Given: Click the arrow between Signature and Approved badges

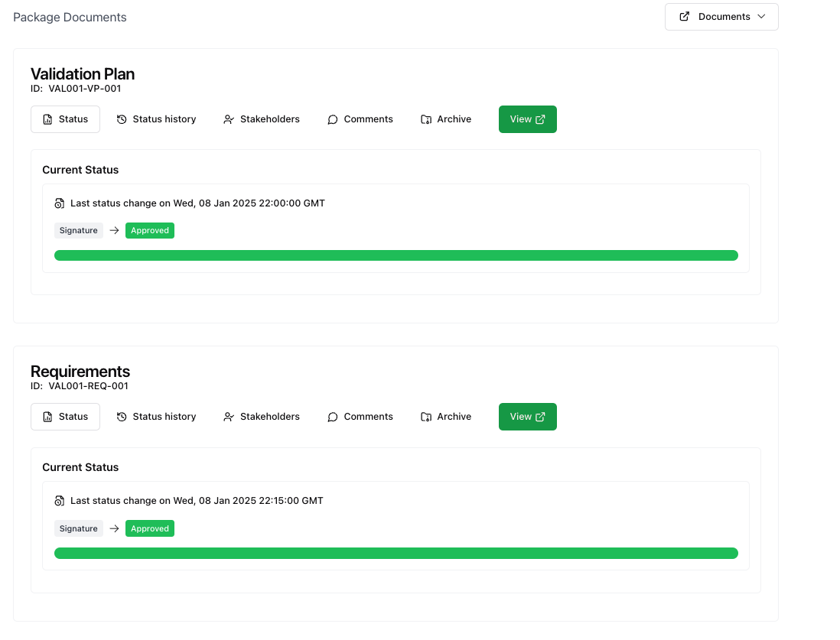Looking at the screenshot, I should pyautogui.click(x=113, y=229).
